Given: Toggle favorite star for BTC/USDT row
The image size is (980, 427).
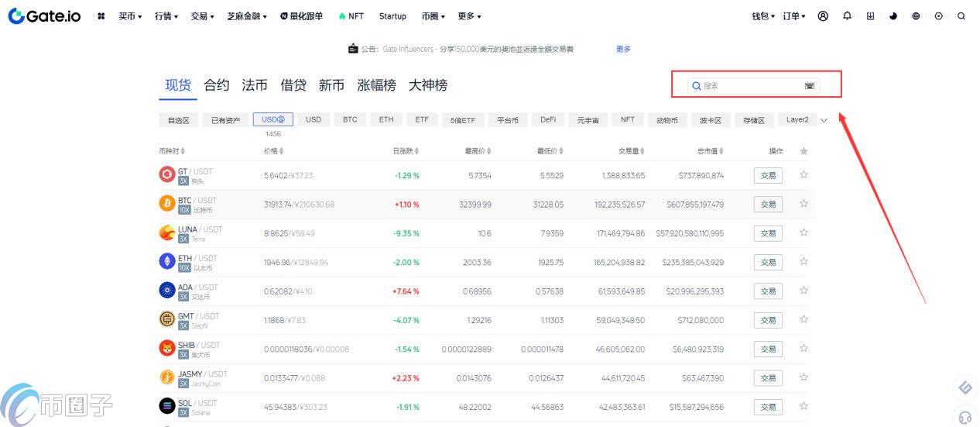Looking at the screenshot, I should [804, 204].
